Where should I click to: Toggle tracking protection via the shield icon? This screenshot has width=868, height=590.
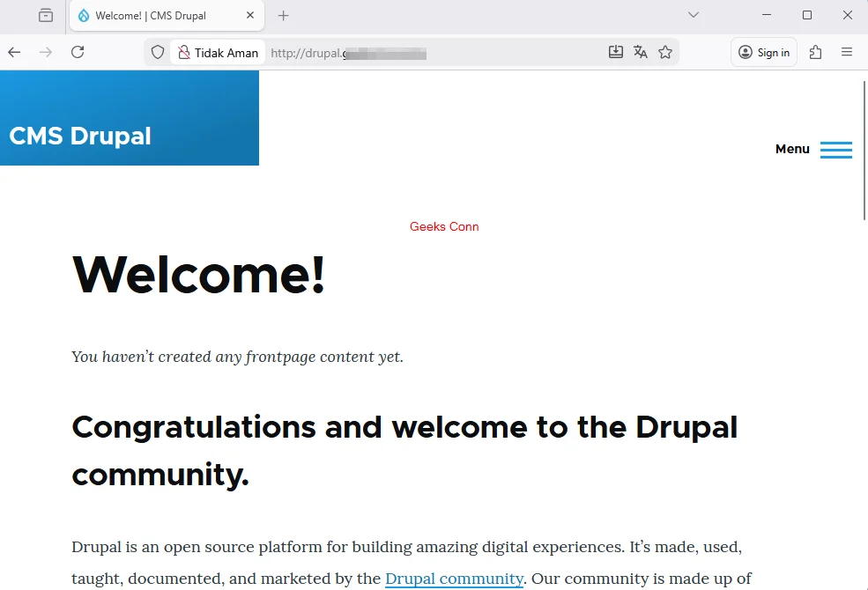(157, 52)
